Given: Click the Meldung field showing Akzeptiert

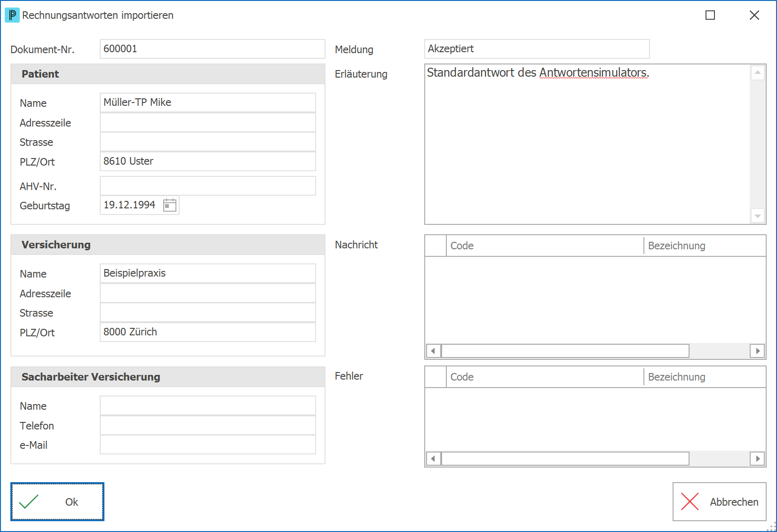Looking at the screenshot, I should click(537, 49).
